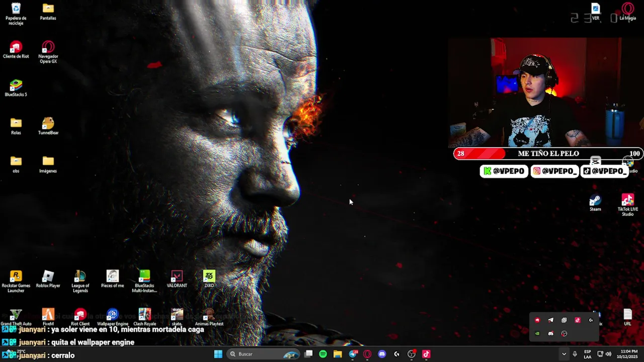The image size is (644, 362).
Task: Open BlueStacks Multi-Instance shortcut
Action: point(144,281)
